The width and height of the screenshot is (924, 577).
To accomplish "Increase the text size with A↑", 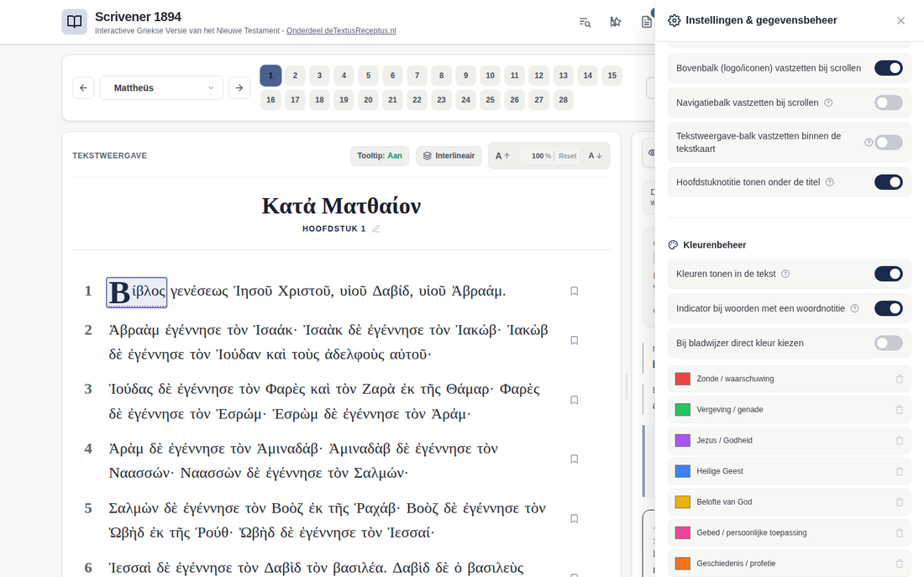I will [502, 156].
